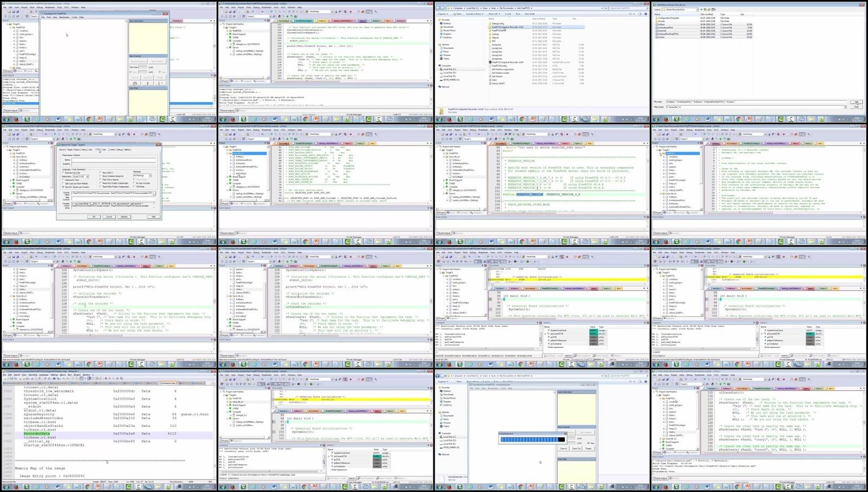Switch to the C/C++ tab in Options dialog
The height and width of the screenshot is (492, 868).
[98, 149]
